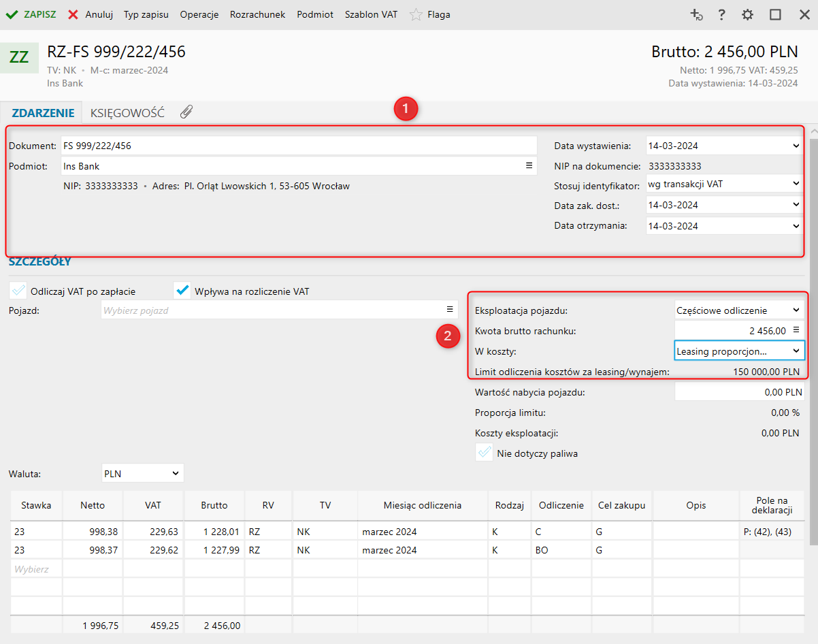Screen dimensions: 818x644
Task: Open the Szablon VAT menu
Action: 371,14
